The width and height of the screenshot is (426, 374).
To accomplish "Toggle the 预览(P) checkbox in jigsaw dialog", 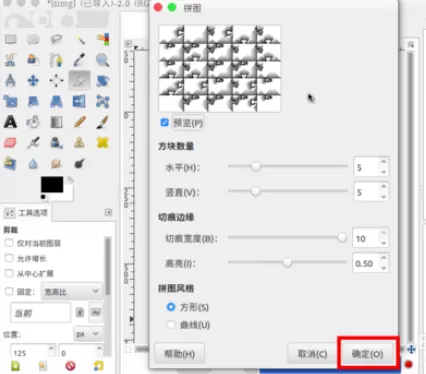I will coord(164,123).
